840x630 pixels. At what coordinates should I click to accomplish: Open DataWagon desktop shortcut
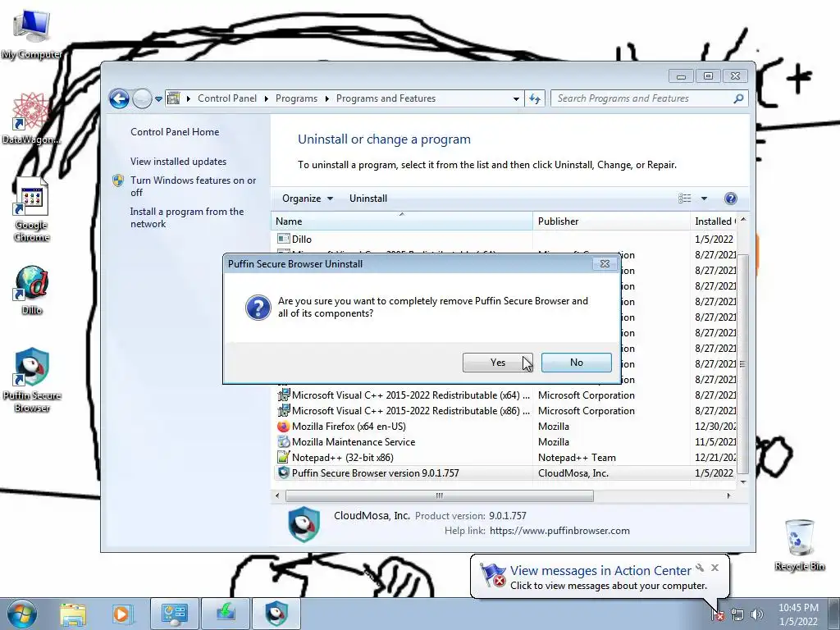31,118
